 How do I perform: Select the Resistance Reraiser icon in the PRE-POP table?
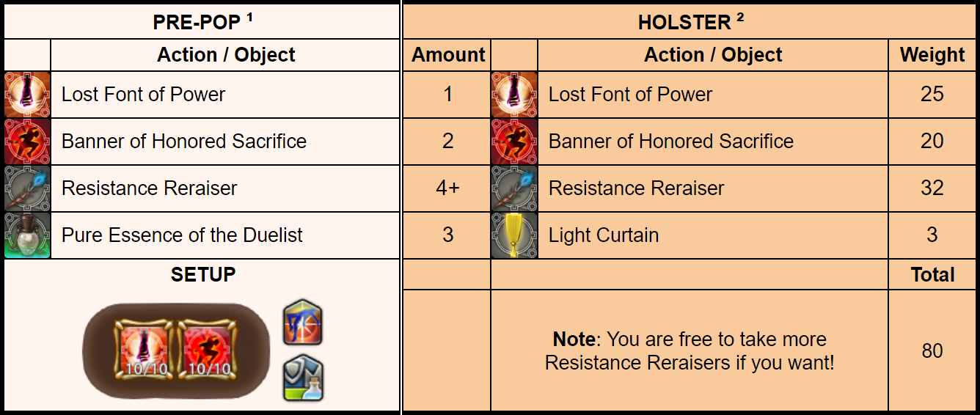pos(27,188)
